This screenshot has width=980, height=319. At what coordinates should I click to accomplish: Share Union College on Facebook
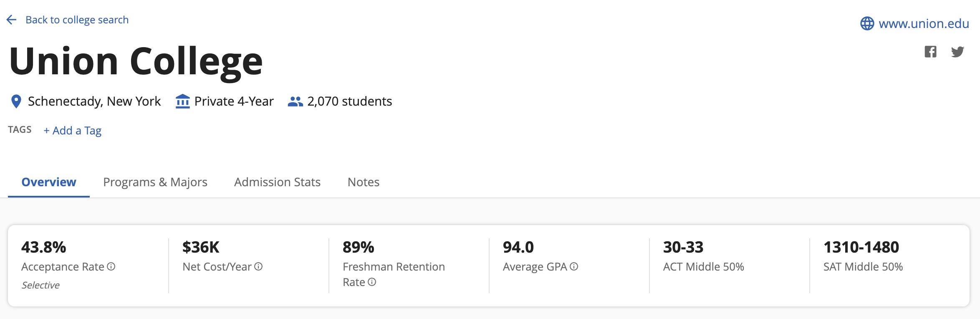930,52
